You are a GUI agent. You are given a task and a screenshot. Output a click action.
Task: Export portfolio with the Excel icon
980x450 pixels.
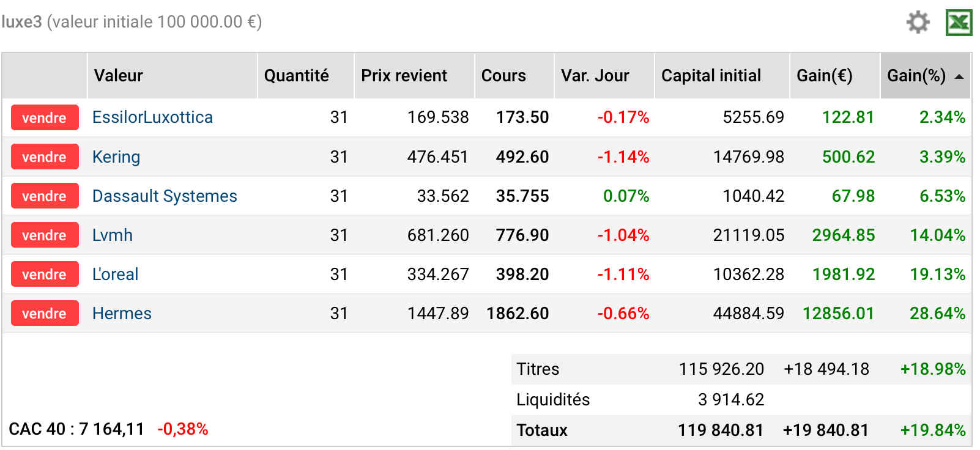959,23
